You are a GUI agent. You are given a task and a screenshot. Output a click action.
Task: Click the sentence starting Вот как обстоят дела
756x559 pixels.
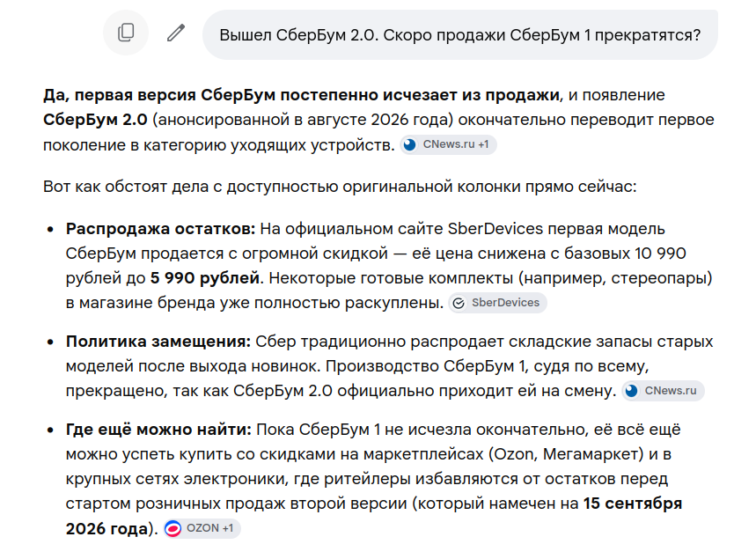point(340,187)
